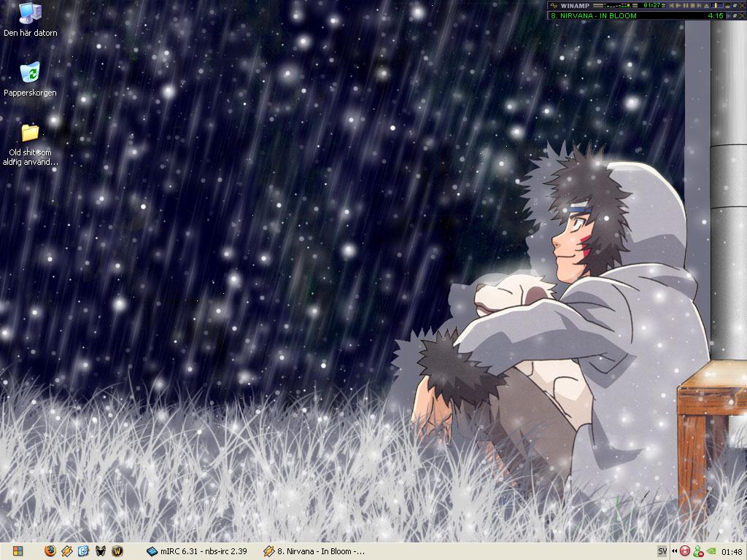The height and width of the screenshot is (560, 747).
Task: Open the Winamp main menu icon
Action: (554, 6)
